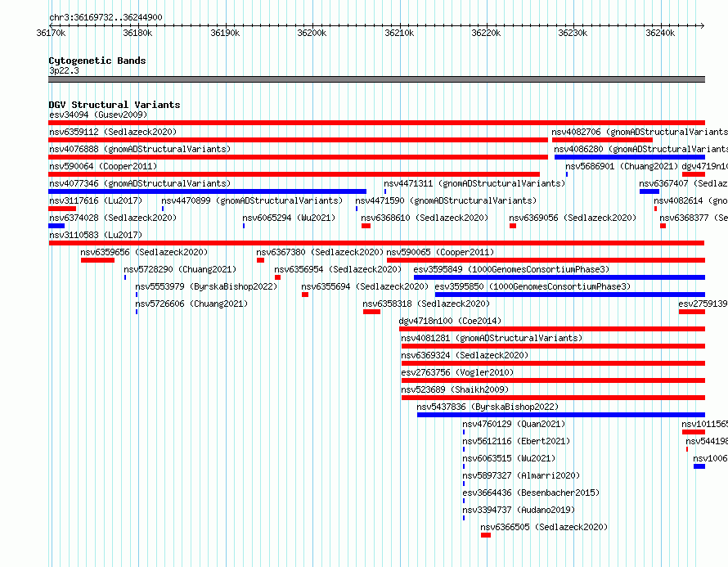Open nsv590065 (Cooper2011) variant
The width and height of the screenshot is (728, 567).
tap(440, 252)
